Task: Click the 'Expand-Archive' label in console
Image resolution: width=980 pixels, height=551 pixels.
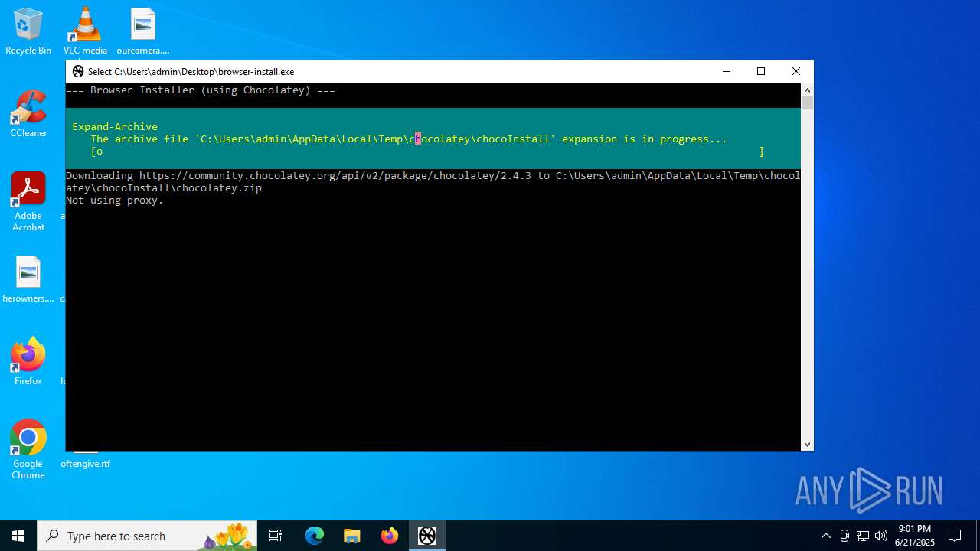Action: 115,127
